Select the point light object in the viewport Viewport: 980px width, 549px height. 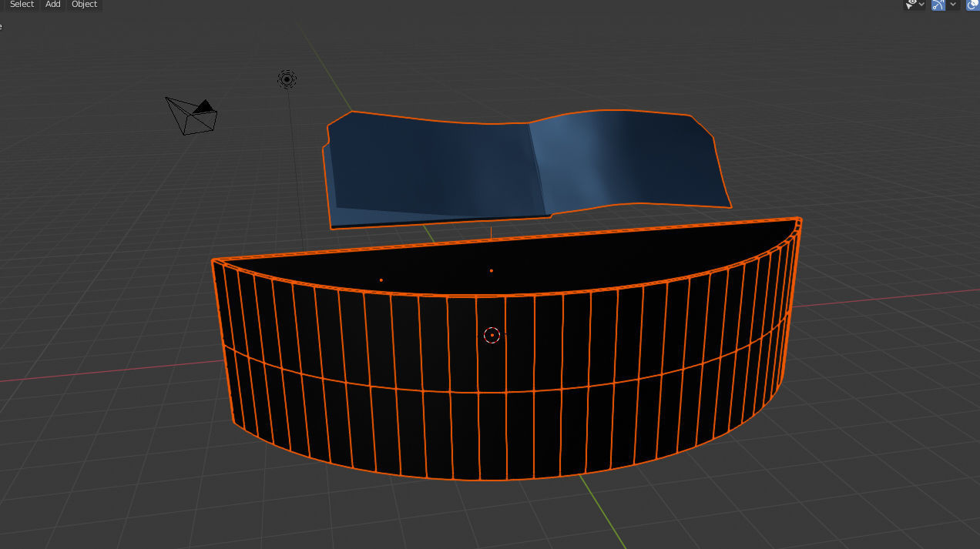287,79
